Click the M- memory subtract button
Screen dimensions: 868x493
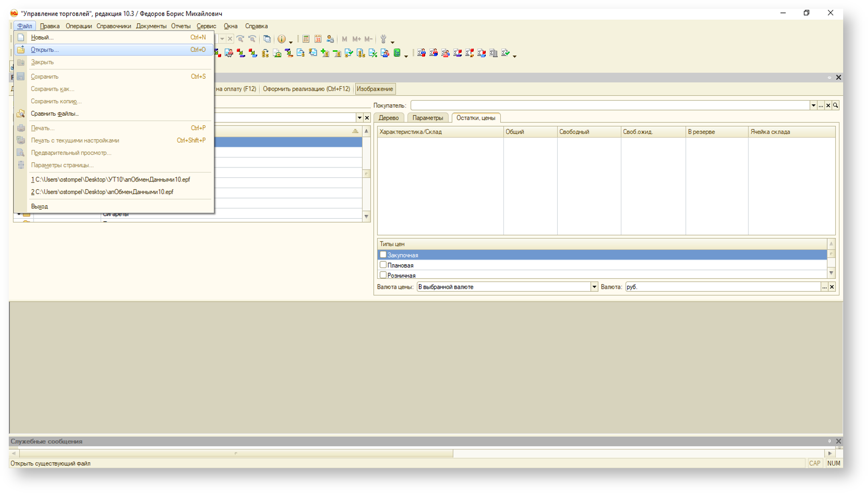[x=369, y=39]
